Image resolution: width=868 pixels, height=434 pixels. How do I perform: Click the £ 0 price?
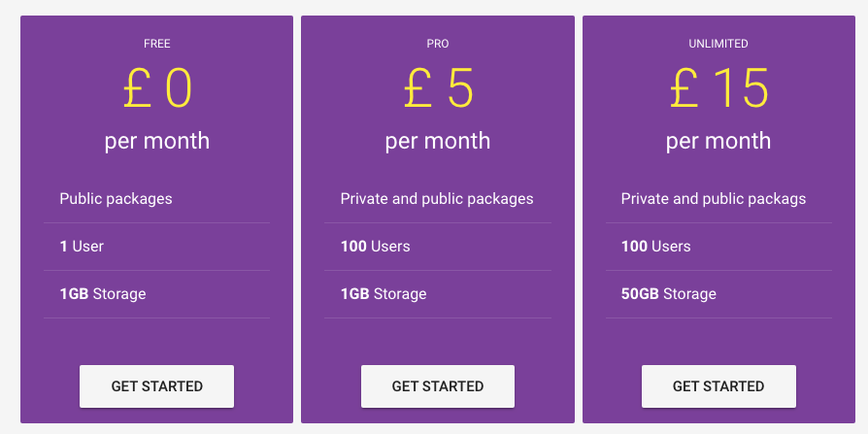pyautogui.click(x=157, y=89)
